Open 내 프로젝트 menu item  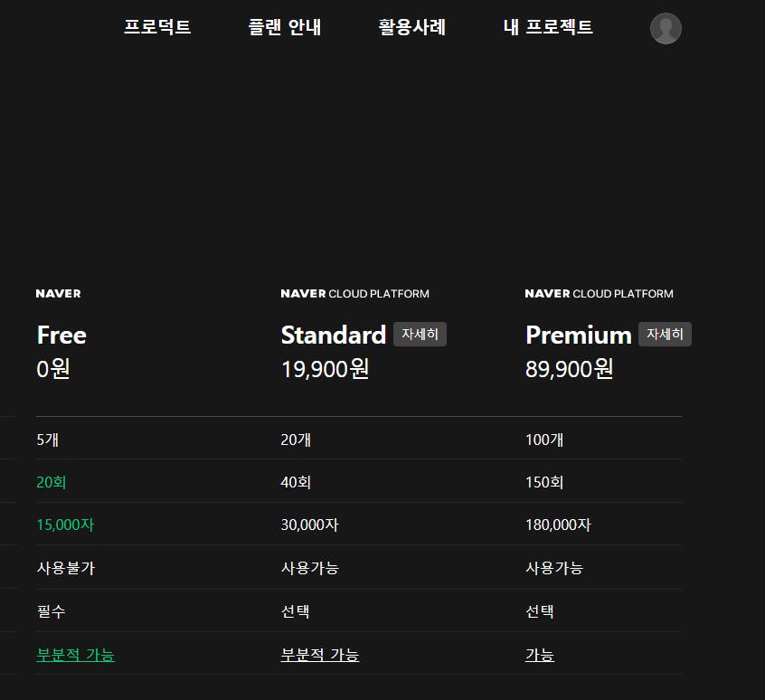[548, 27]
